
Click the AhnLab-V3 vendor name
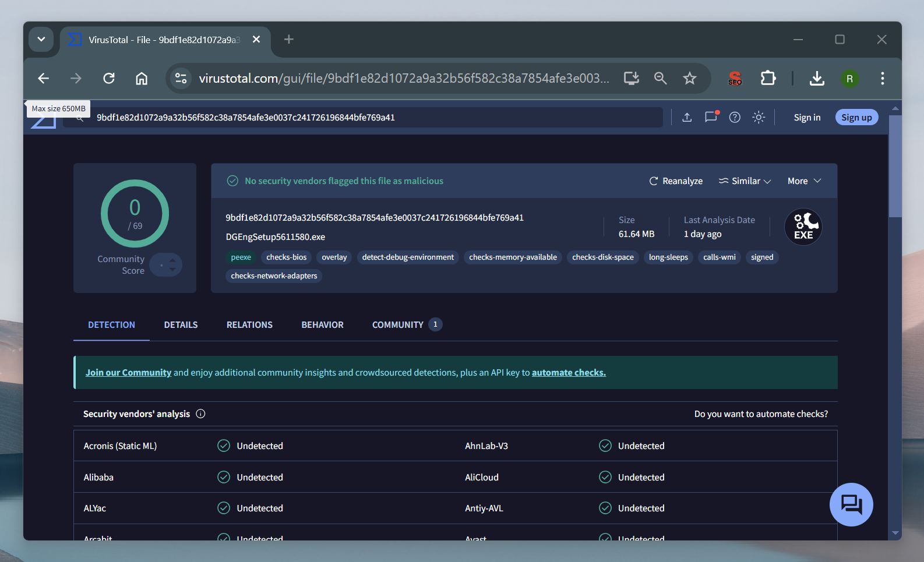(486, 446)
